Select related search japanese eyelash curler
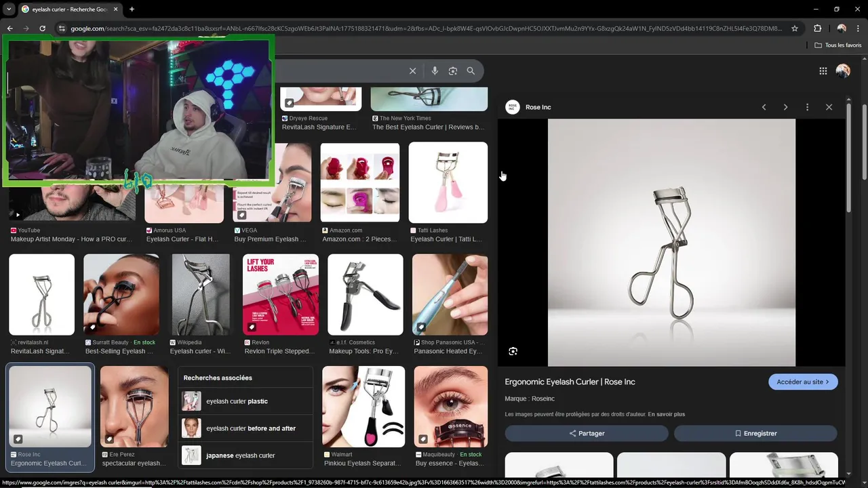The height and width of the screenshot is (488, 868). tap(245, 455)
